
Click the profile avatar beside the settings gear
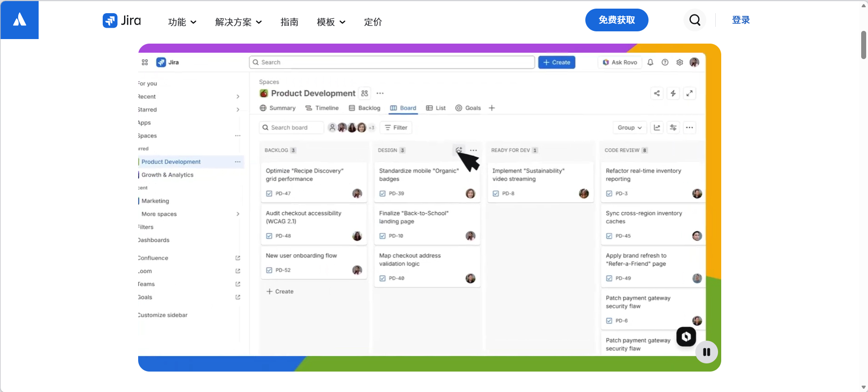coord(694,62)
